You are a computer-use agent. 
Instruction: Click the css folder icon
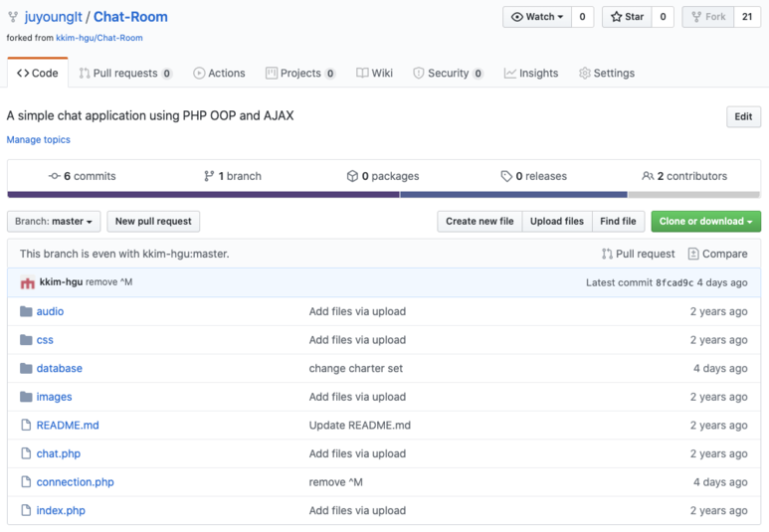26,340
